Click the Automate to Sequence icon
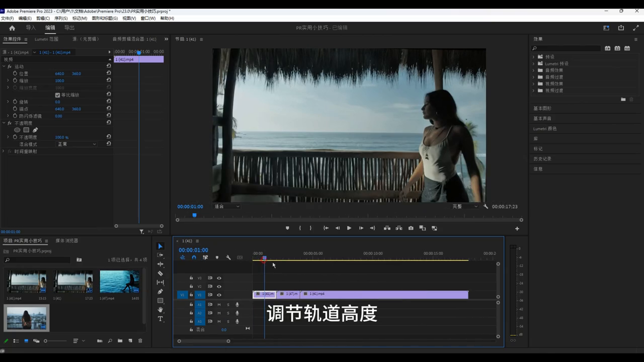This screenshot has width=644, height=362. (x=100, y=341)
